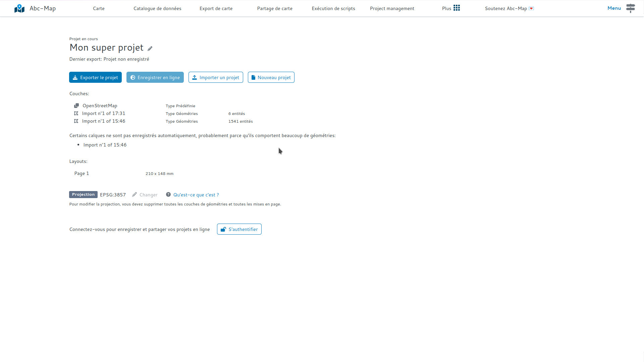Click the pencil icon next to project title
Image resolution: width=644 pixels, height=362 pixels.
point(150,49)
